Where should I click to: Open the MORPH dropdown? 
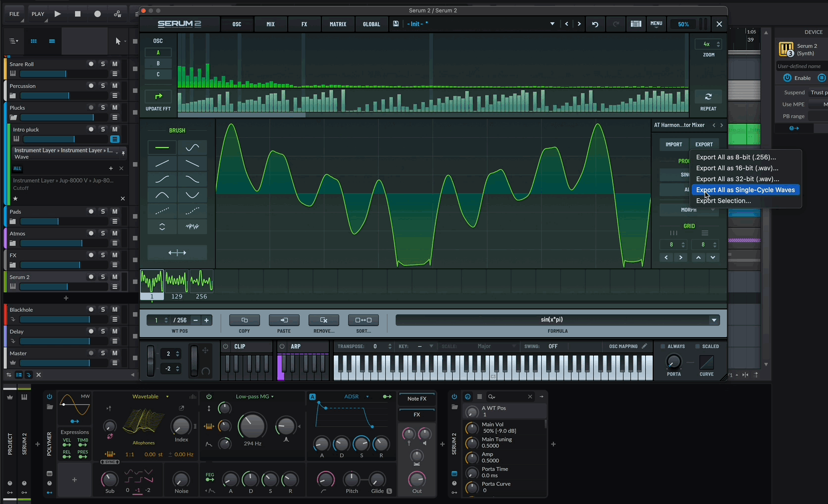689,210
